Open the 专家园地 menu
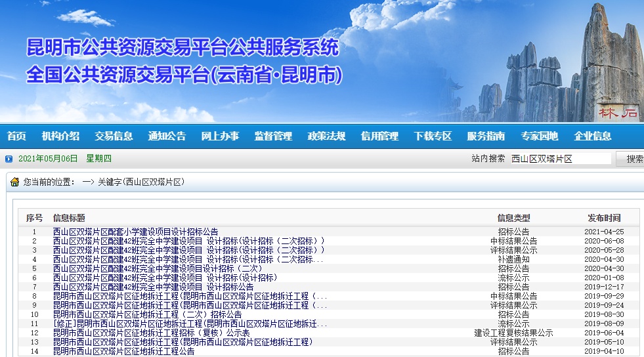 (x=540, y=136)
